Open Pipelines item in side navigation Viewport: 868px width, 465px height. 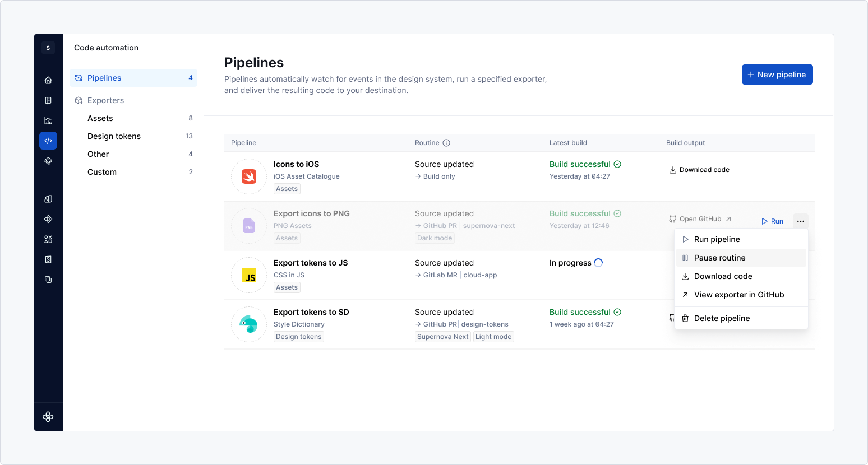[x=104, y=78]
